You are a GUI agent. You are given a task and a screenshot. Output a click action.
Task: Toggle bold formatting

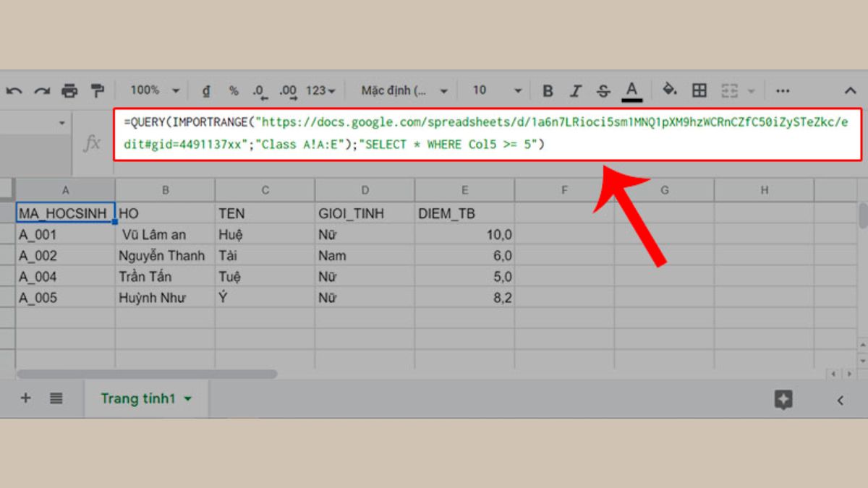(548, 90)
